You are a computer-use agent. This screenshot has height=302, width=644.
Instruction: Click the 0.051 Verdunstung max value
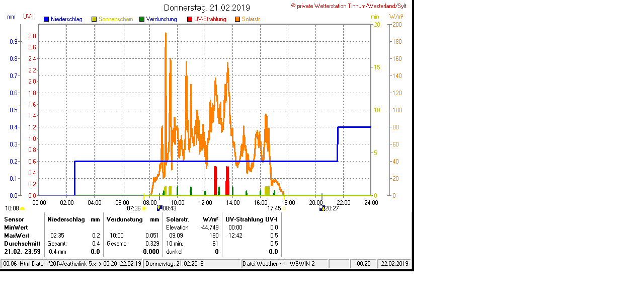click(x=152, y=236)
